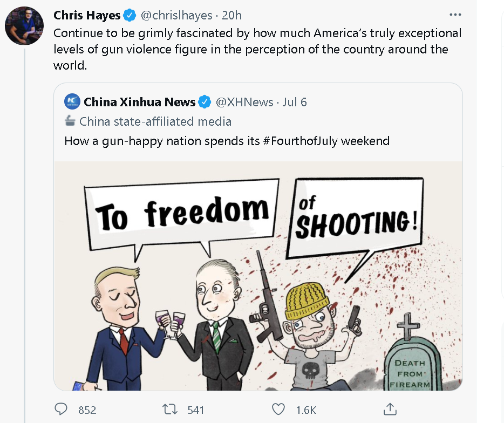Open the gun cartoon image

[x=258, y=276]
